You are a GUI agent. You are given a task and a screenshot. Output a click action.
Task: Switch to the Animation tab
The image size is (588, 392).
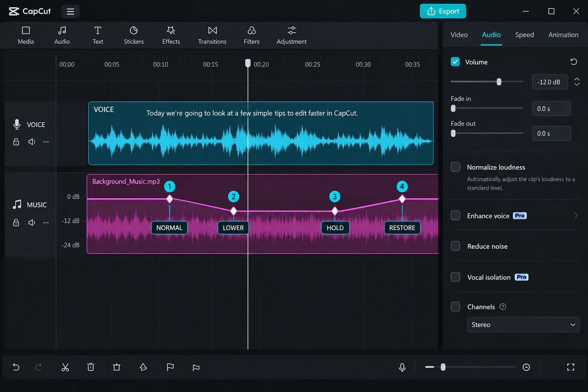(563, 35)
